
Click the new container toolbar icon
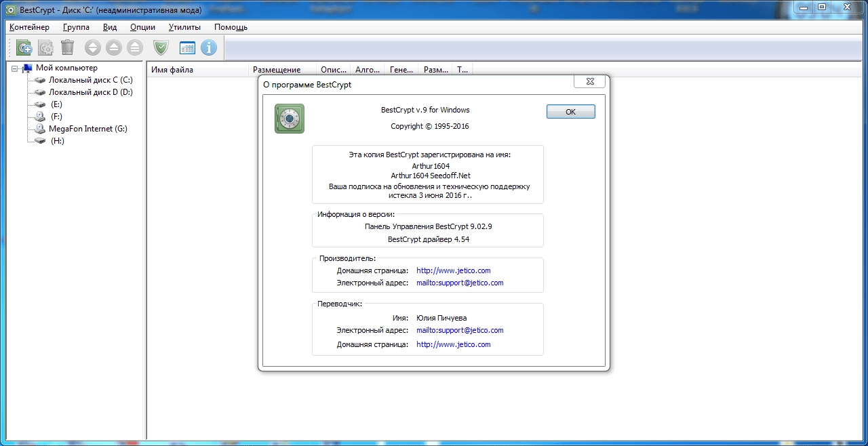[x=24, y=47]
